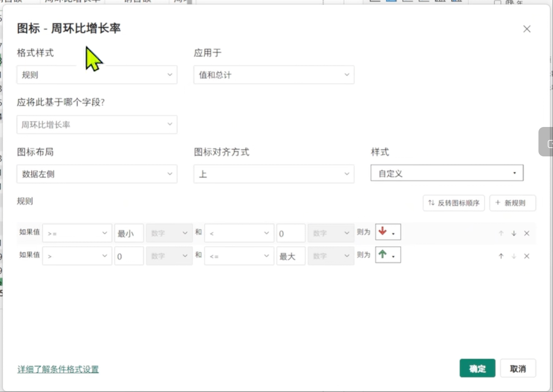Viewport: 553px width, 392px height.
Task: Open the 图标布局 dropdown showing 数据左侧
Action: pyautogui.click(x=97, y=174)
